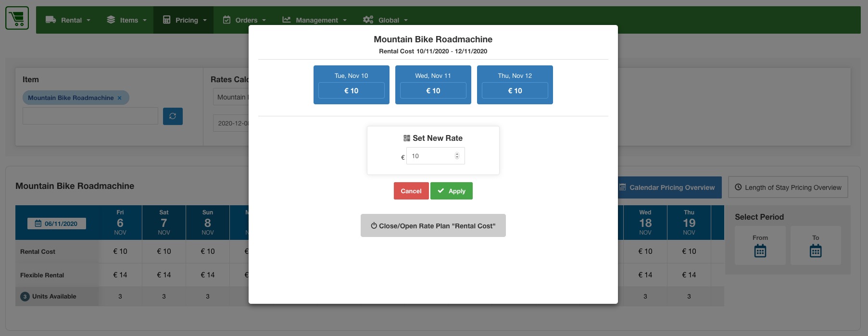Click Units Available 3 under Thu 19
868x336 pixels.
(689, 297)
